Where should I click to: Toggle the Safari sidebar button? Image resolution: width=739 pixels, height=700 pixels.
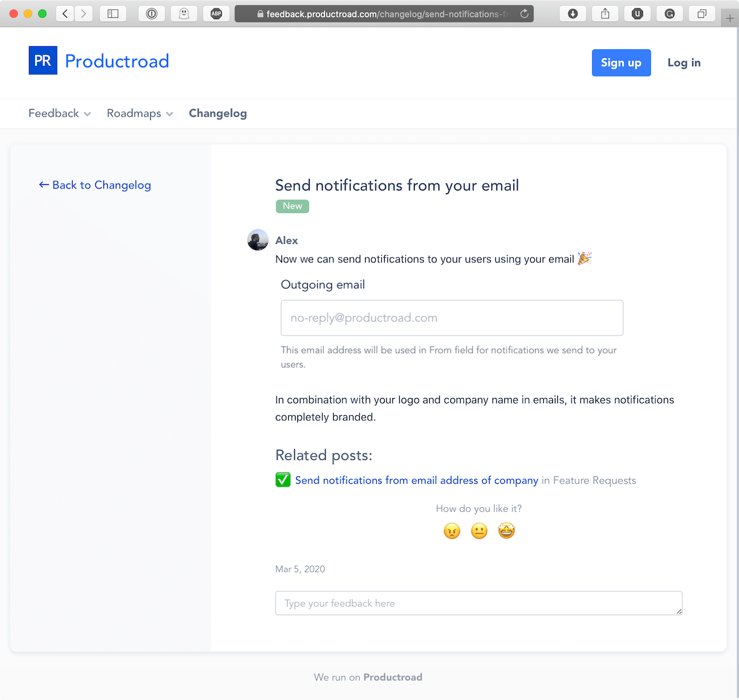[x=113, y=14]
